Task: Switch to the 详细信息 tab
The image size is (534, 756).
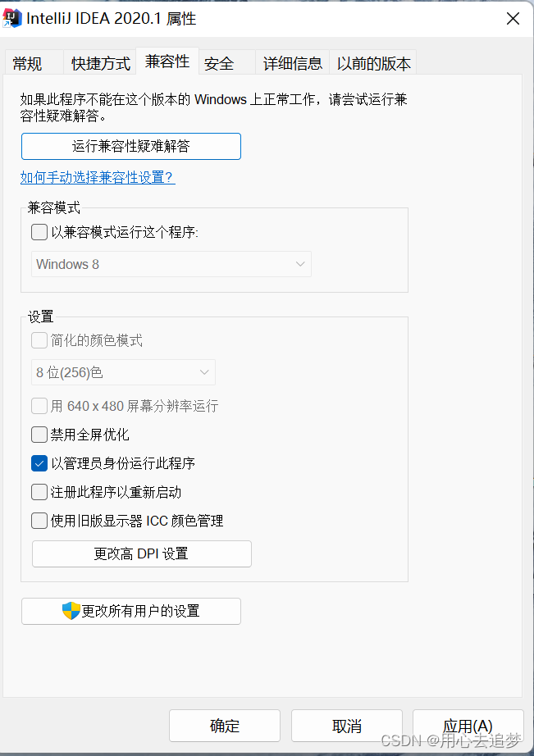Action: click(291, 62)
